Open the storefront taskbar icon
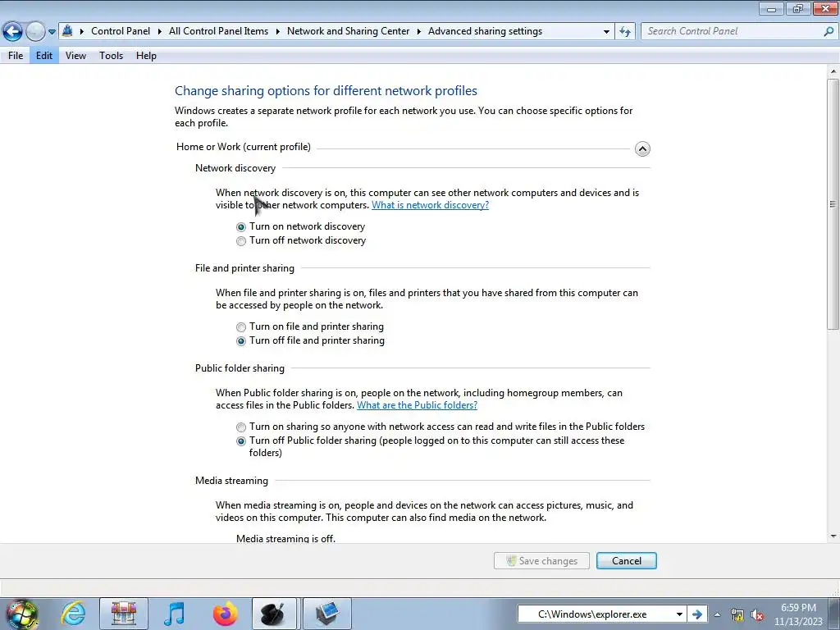840x630 pixels. click(124, 614)
